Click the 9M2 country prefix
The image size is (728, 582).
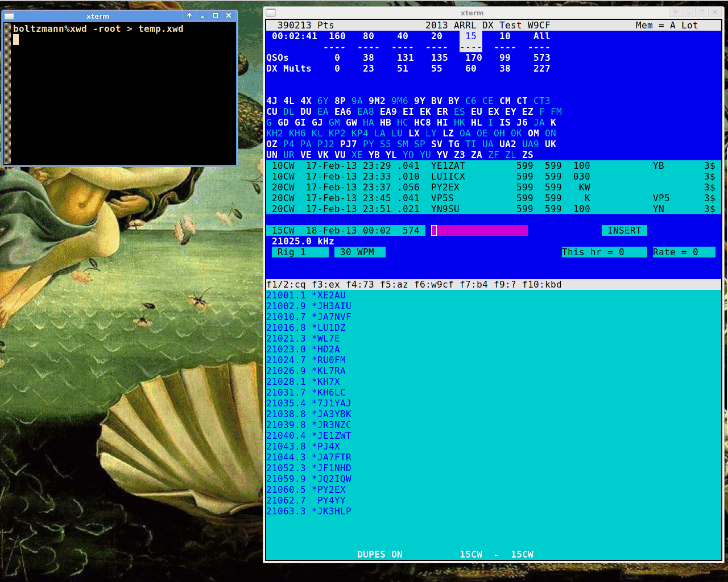[x=377, y=101]
